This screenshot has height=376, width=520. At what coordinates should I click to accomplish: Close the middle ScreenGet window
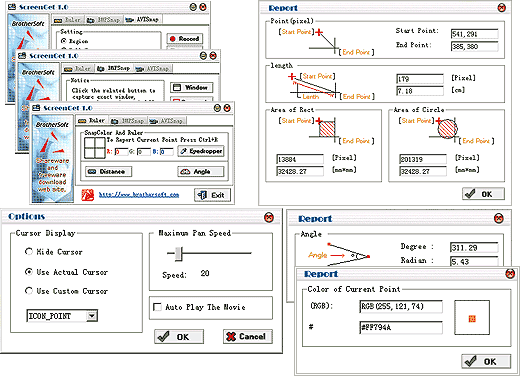[x=213, y=55]
